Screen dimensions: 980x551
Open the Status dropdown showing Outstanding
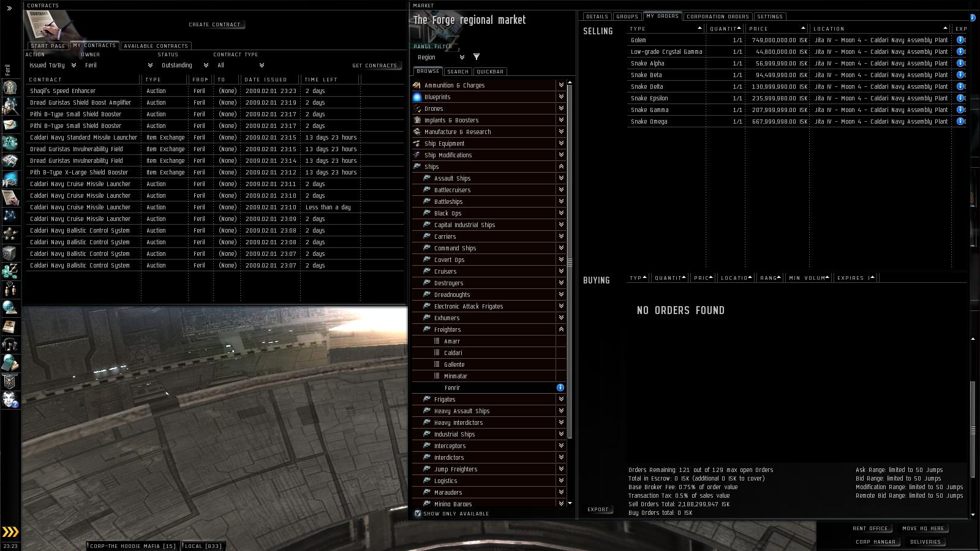pos(184,65)
